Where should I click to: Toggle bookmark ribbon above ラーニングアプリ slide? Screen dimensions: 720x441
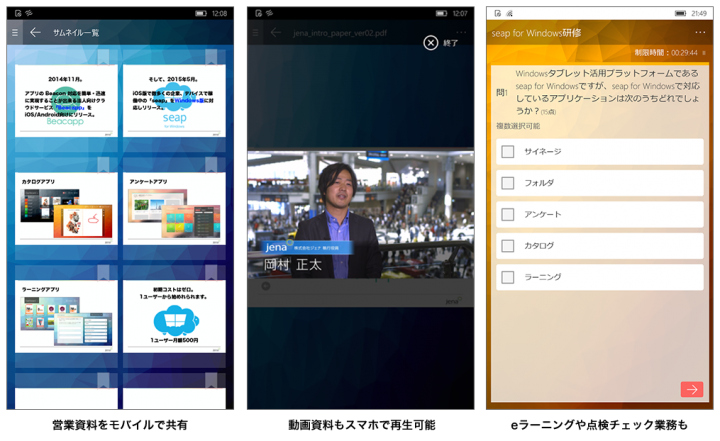click(103, 272)
